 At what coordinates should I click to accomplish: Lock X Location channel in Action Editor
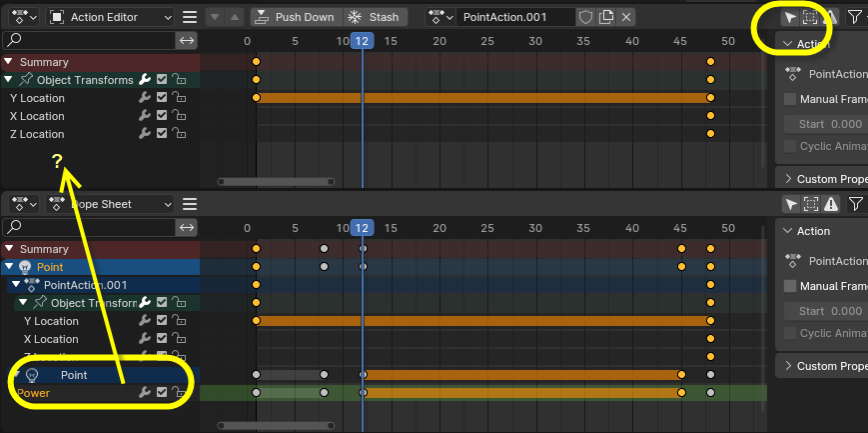pyautogui.click(x=178, y=116)
